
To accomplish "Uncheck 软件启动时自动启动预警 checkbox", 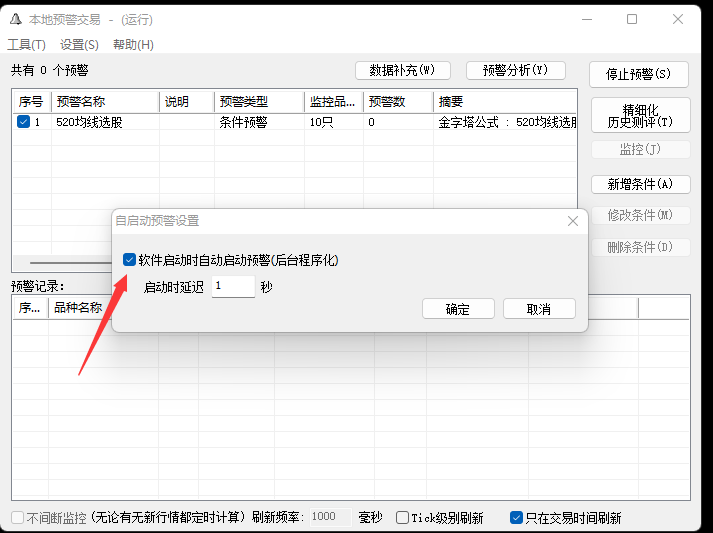I will coord(129,260).
